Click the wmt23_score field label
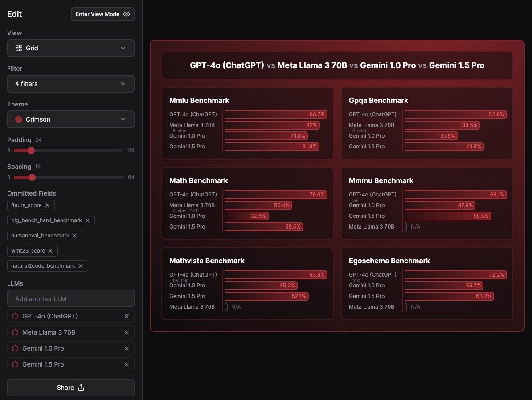Image resolution: width=532 pixels, height=400 pixels. (28, 251)
